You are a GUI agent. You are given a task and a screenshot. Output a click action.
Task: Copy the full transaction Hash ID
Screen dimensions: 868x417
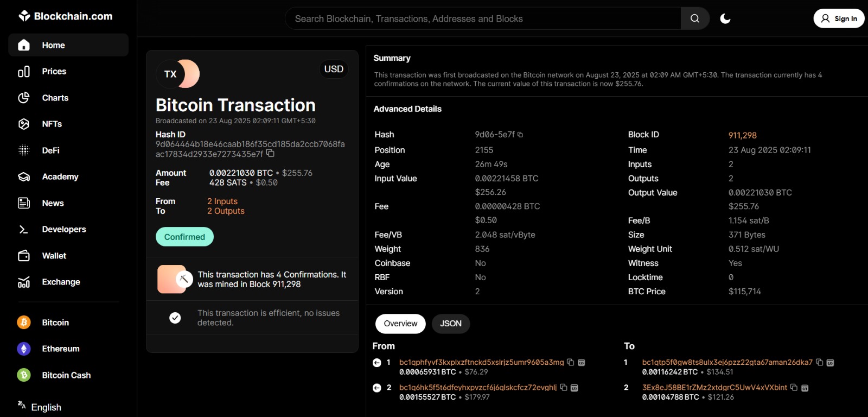[x=270, y=154]
